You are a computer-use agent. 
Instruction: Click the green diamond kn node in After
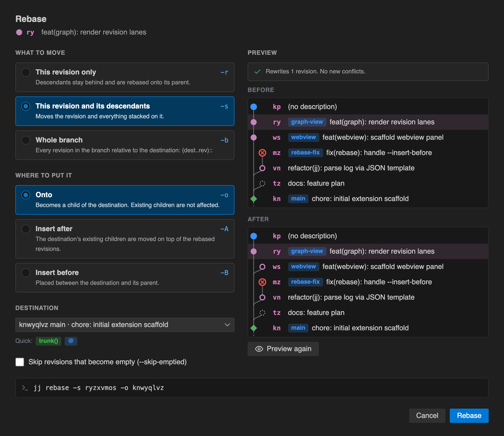click(254, 328)
